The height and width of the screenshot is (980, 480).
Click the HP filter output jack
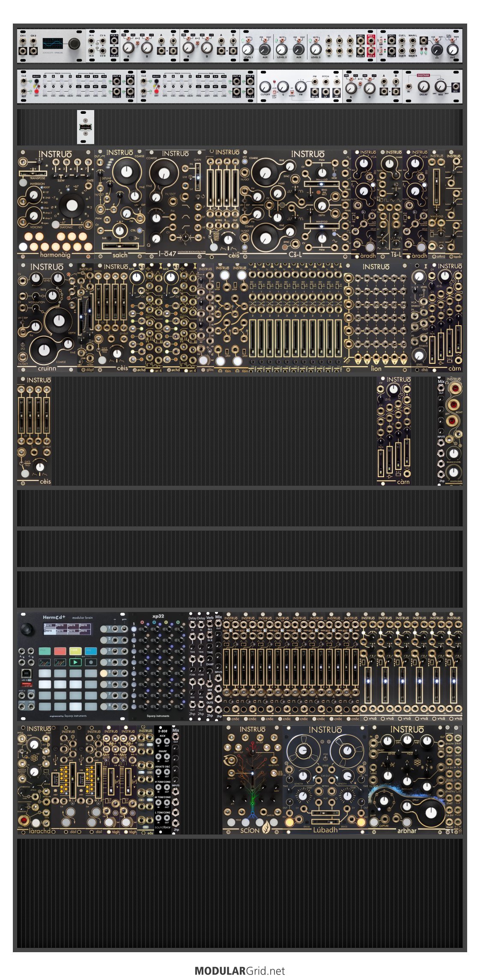tap(337, 91)
